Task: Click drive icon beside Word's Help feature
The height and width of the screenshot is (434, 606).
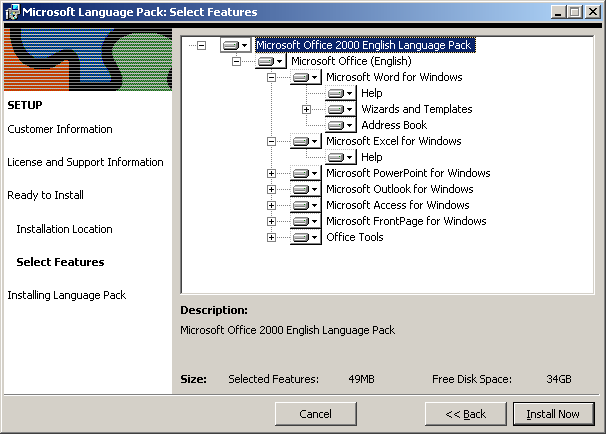Action: pyautogui.click(x=340, y=93)
